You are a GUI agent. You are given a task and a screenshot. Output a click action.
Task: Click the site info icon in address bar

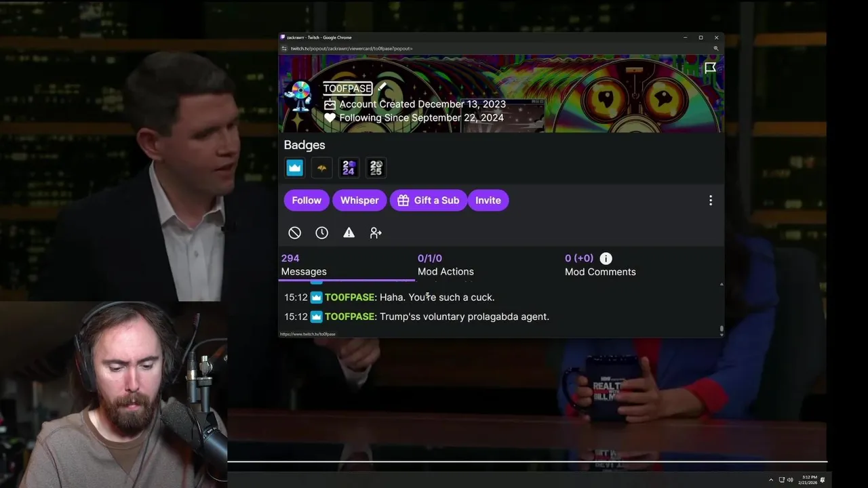click(284, 49)
